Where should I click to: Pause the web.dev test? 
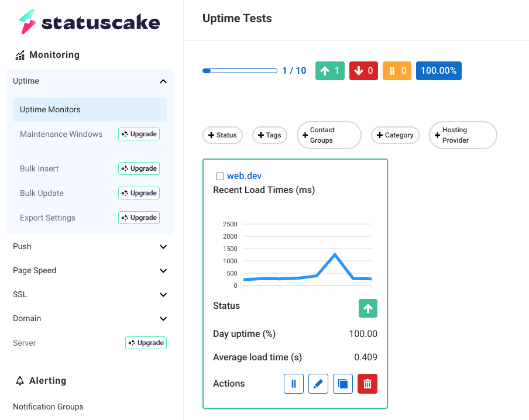pyautogui.click(x=294, y=384)
